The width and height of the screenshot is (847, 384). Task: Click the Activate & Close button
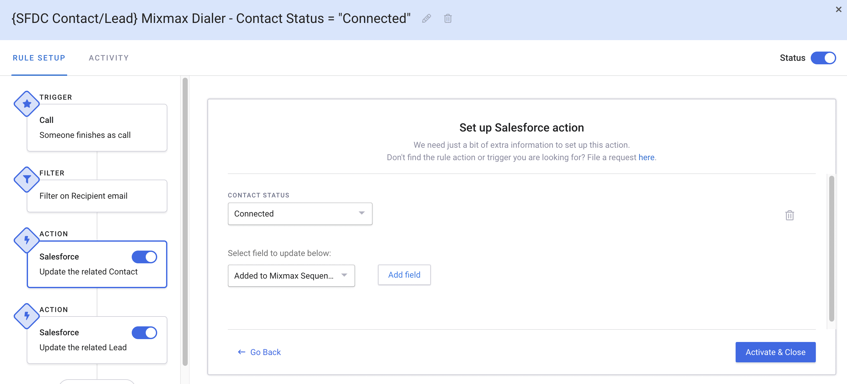tap(775, 352)
